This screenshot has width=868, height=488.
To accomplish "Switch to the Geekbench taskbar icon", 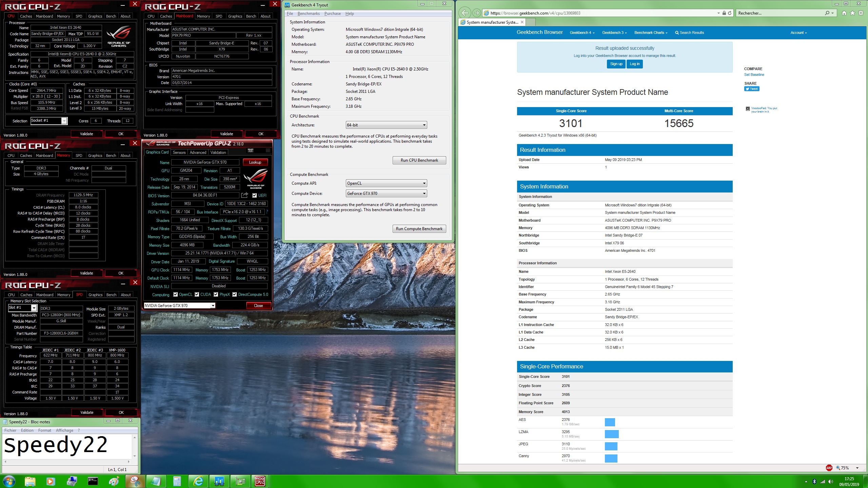I will click(x=219, y=481).
